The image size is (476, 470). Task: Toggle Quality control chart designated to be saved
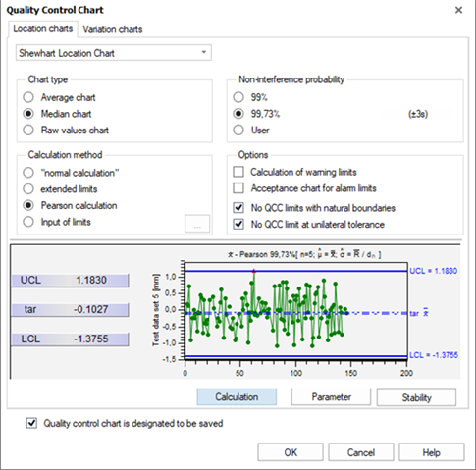click(31, 423)
